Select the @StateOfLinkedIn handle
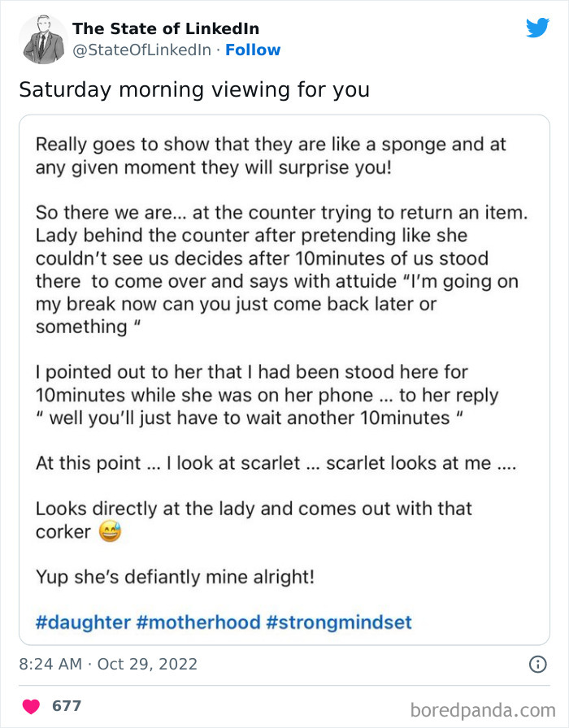The image size is (569, 728). (x=141, y=50)
